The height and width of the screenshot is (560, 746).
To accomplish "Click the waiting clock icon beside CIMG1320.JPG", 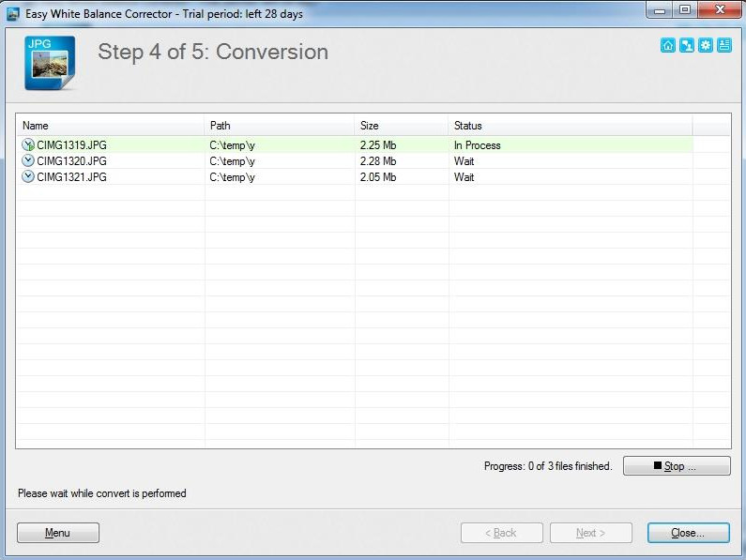I will [x=28, y=160].
